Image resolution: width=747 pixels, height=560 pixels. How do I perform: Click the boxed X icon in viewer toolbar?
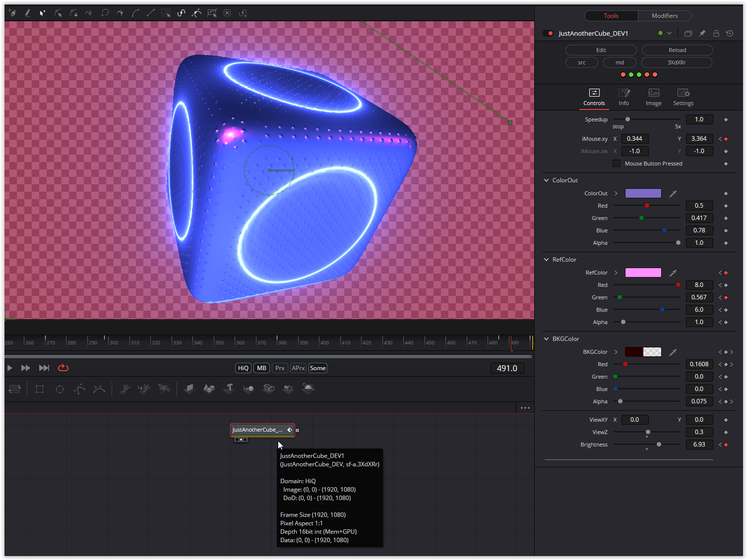point(227,13)
